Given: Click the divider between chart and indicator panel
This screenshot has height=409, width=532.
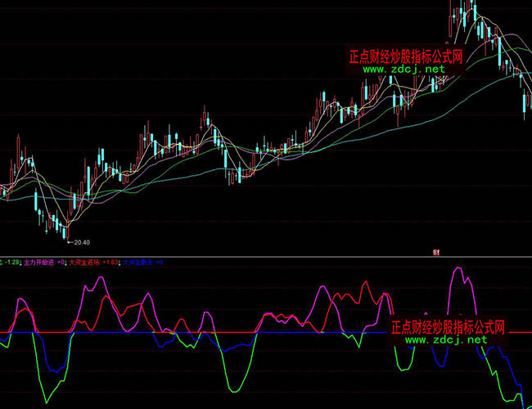Looking at the screenshot, I should click(266, 256).
